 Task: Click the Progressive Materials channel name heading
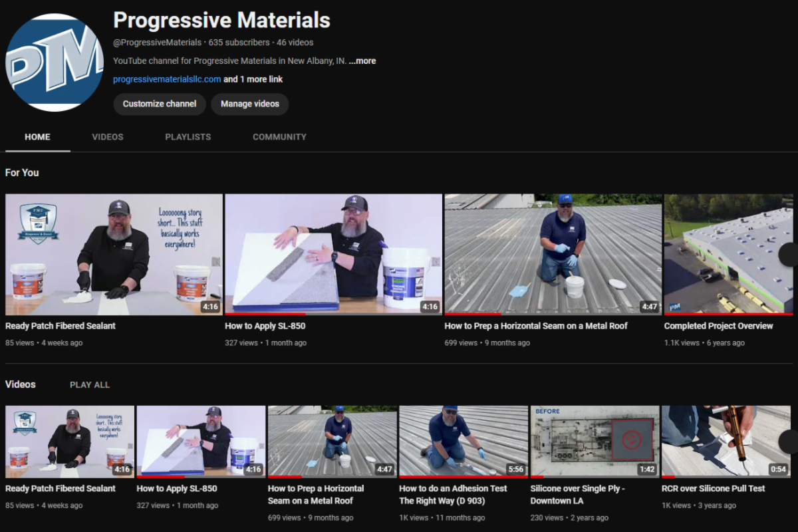pyautogui.click(x=221, y=20)
